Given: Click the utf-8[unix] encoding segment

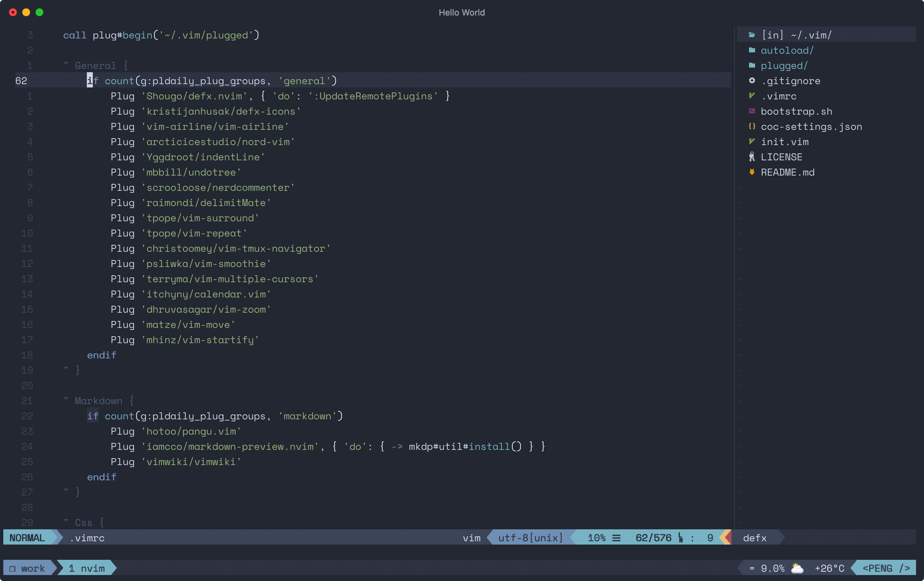Looking at the screenshot, I should (530, 538).
